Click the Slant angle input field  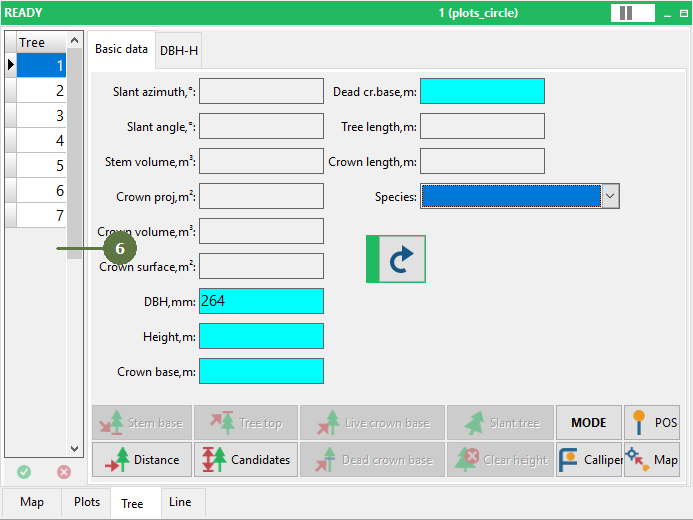click(x=261, y=126)
